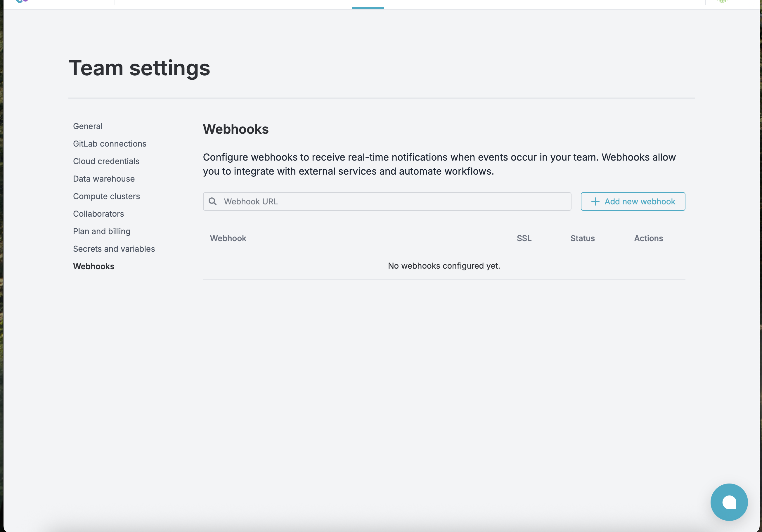
Task: Open the chat support bubble at bottom right
Action: pos(729,502)
